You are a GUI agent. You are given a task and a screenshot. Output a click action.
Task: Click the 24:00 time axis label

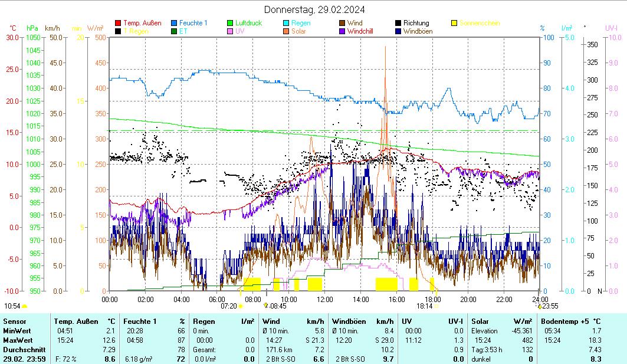tap(540, 299)
